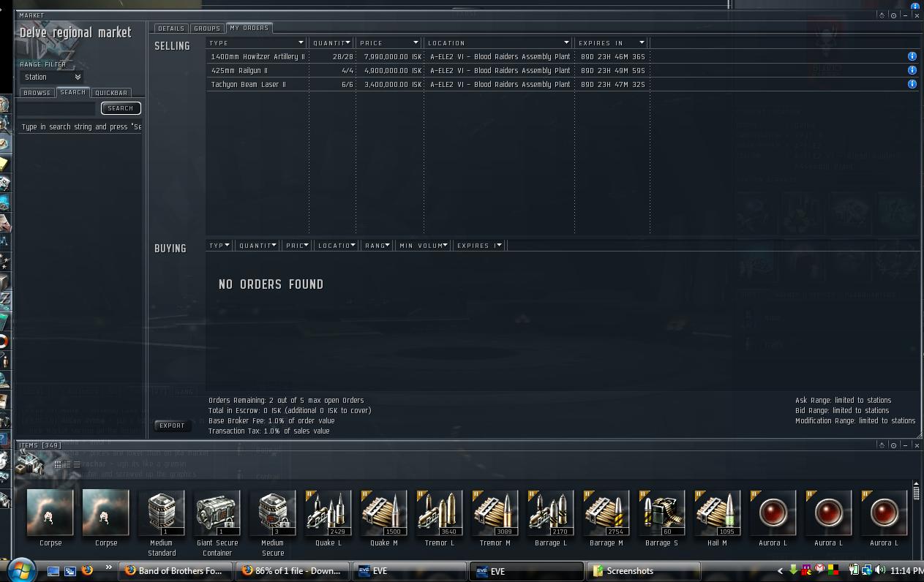Viewport: 924px width, 582px height.
Task: Sort selling orders by Type column
Action: pos(256,42)
